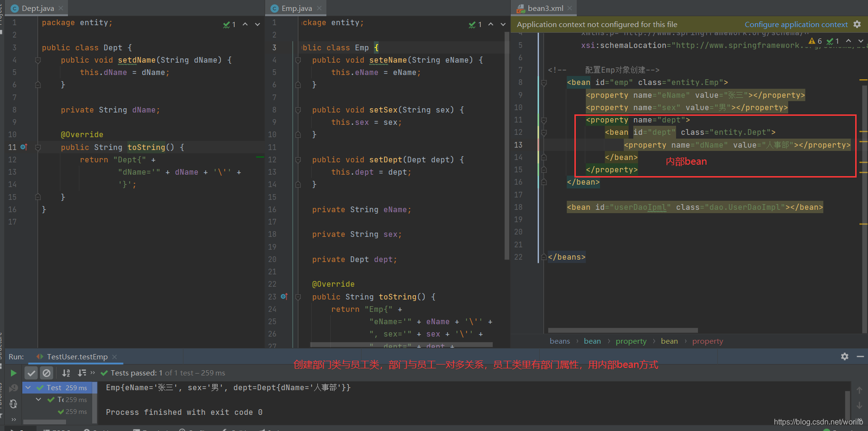Expand more Run sidebar actions chevron

[13, 419]
